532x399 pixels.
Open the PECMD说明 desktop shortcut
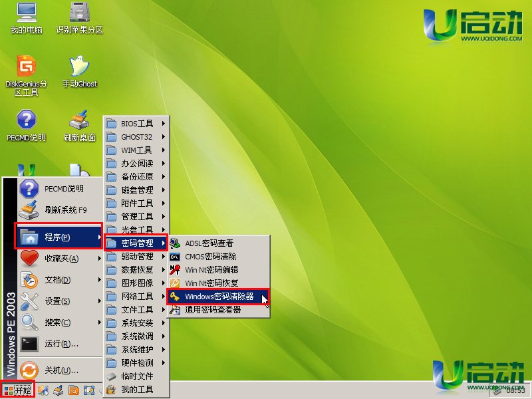(x=26, y=126)
